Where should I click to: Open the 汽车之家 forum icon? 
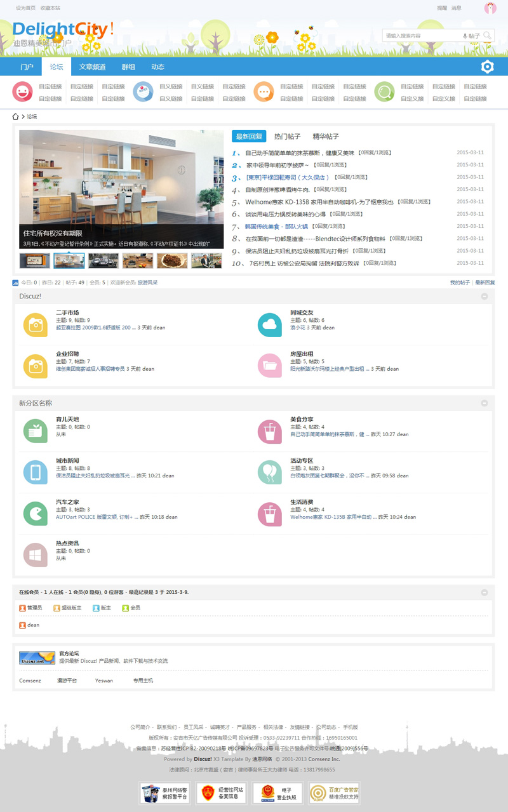click(36, 514)
